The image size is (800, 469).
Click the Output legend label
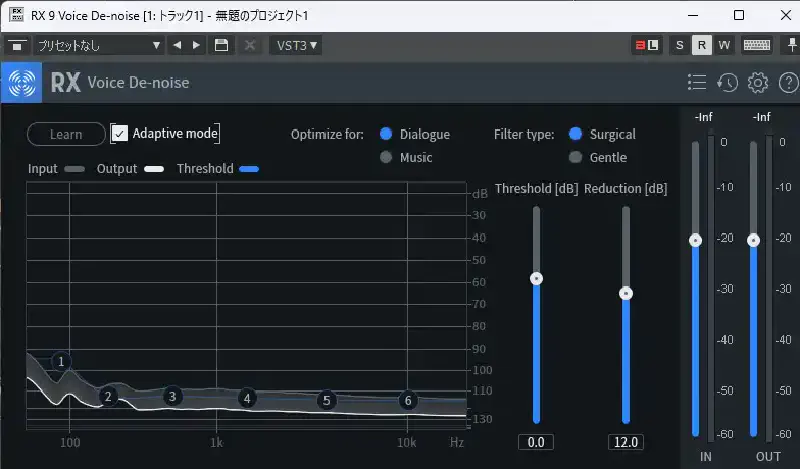click(x=117, y=169)
